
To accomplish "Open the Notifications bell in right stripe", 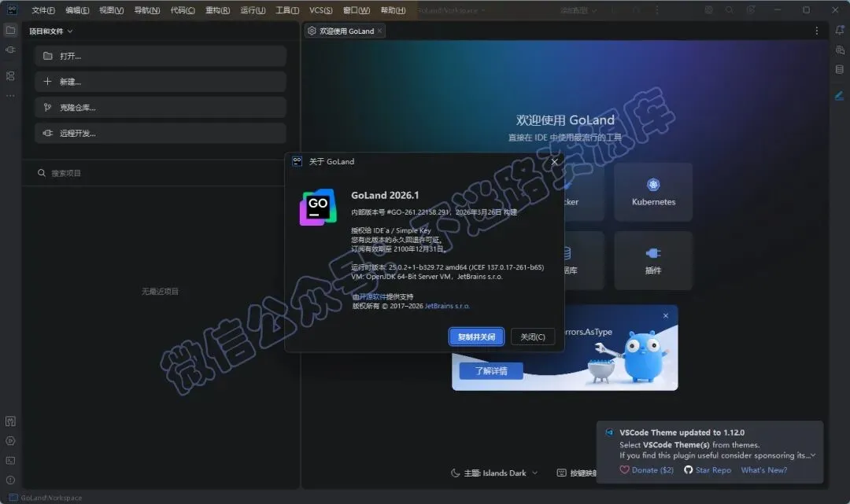I will [840, 31].
